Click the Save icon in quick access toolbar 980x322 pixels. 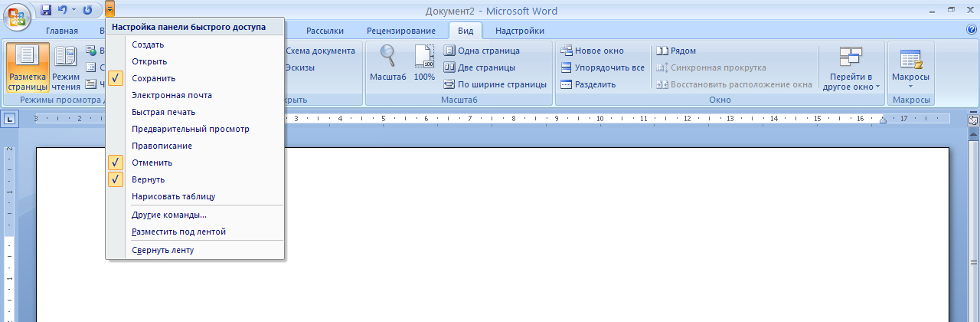pos(45,10)
